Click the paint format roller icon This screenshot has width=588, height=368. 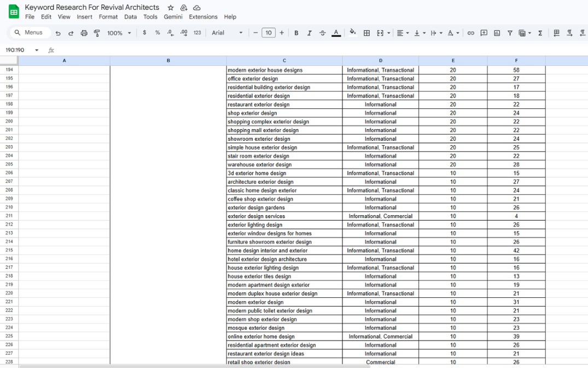(97, 33)
